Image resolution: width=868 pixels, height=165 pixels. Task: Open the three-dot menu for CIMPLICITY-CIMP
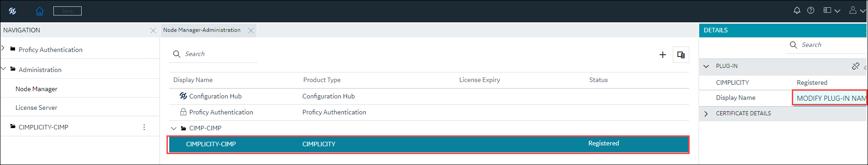pyautogui.click(x=144, y=127)
